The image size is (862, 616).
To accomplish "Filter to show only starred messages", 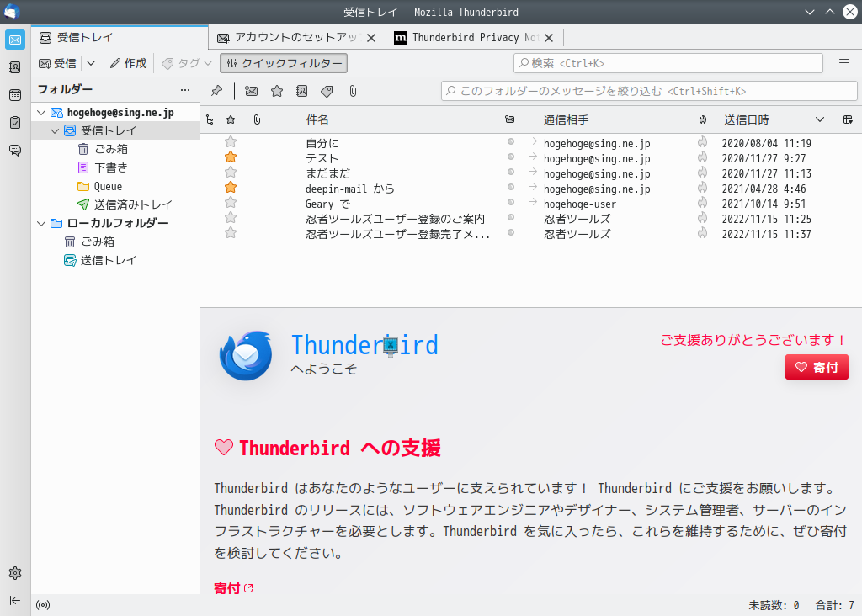I will click(x=277, y=91).
